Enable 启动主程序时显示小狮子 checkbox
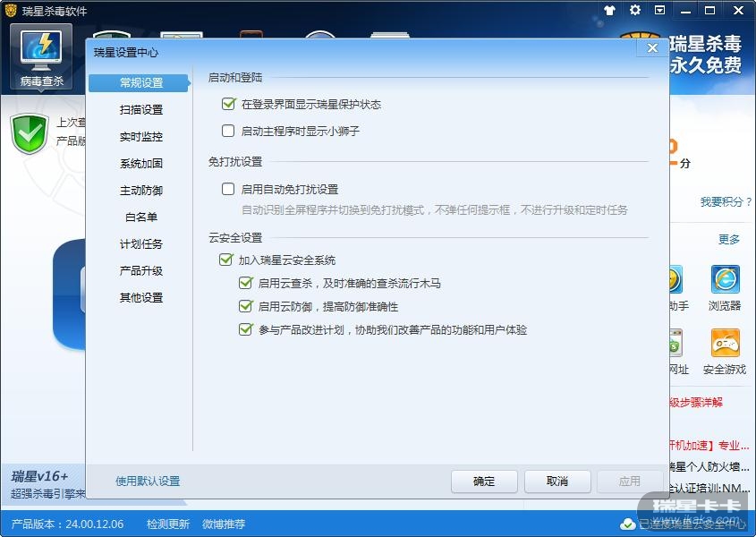The height and width of the screenshot is (537, 756). (228, 131)
